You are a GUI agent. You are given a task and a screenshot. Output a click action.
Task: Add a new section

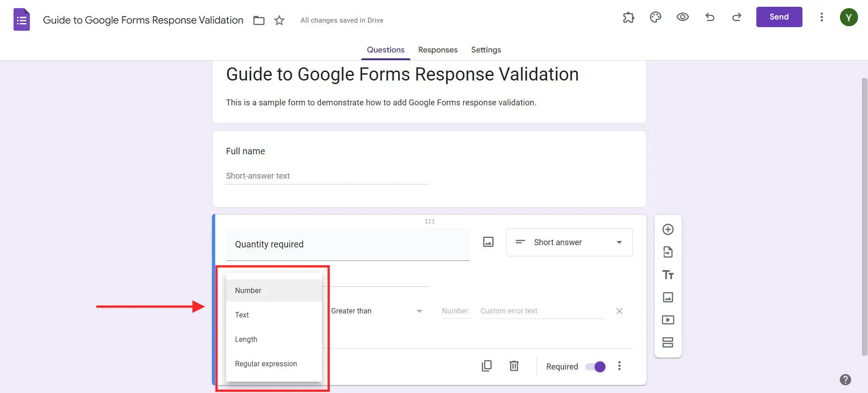coord(668,342)
